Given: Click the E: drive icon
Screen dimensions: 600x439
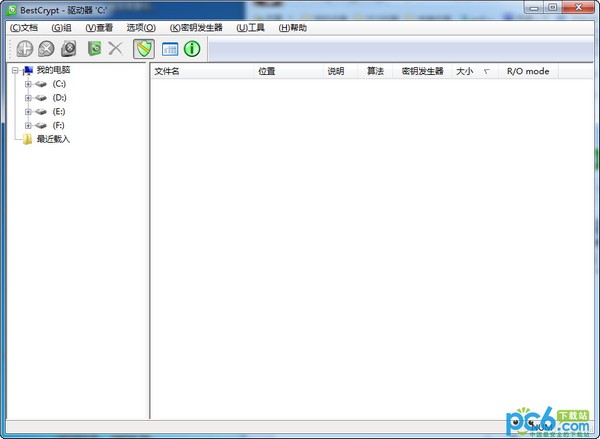Looking at the screenshot, I should pos(41,112).
